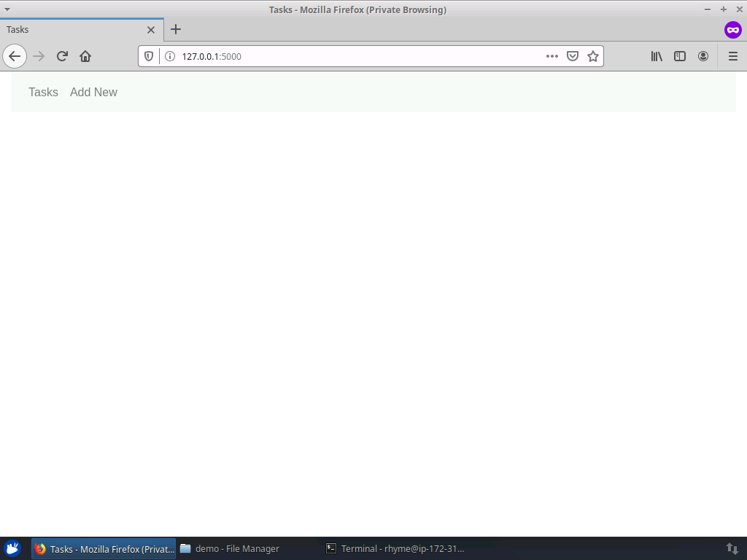Click the Tasks navigation link

click(43, 92)
